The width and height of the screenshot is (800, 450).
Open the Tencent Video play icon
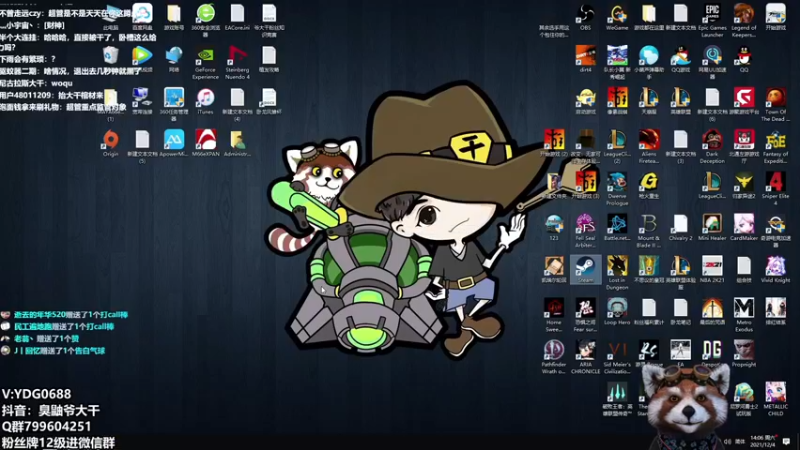pyautogui.click(x=142, y=59)
